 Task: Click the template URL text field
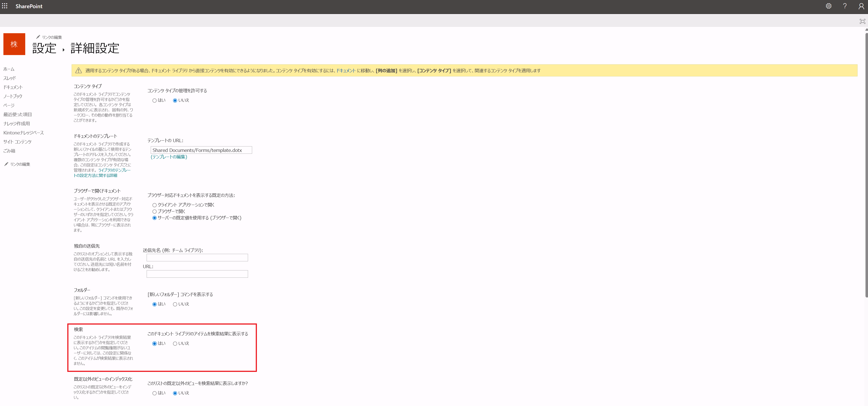(x=201, y=150)
